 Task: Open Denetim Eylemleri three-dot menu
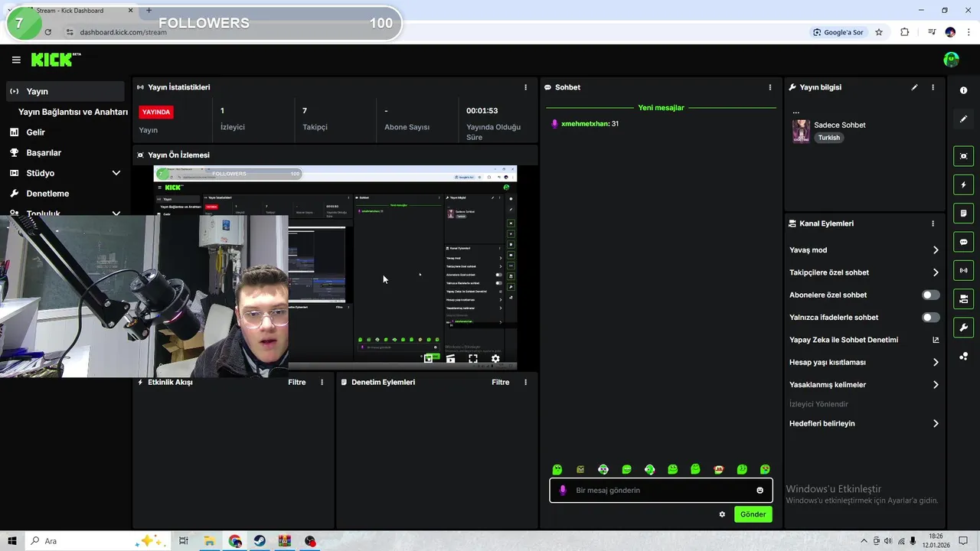click(x=525, y=382)
